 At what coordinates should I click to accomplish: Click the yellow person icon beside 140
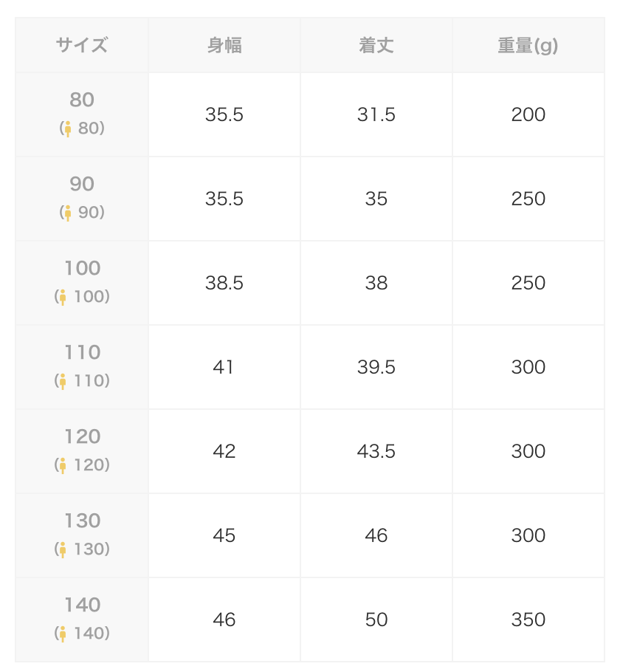tap(63, 634)
